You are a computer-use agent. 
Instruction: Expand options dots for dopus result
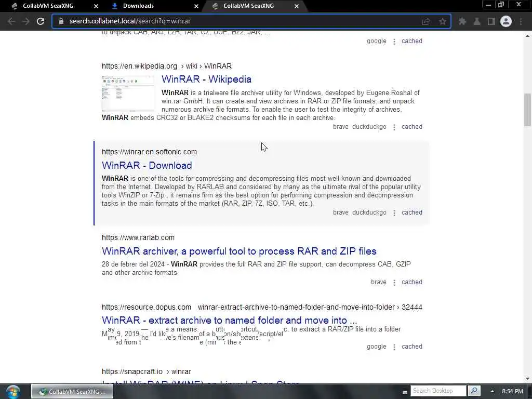pos(394,347)
